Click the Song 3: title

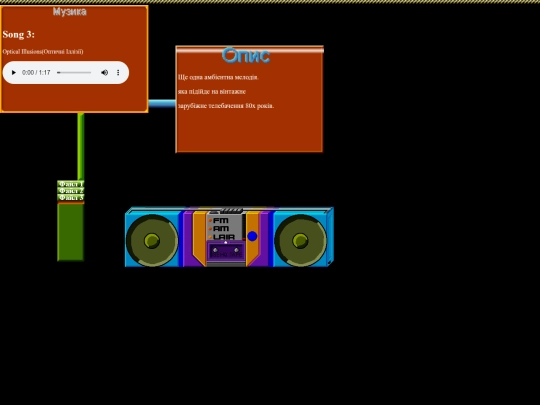(19, 34)
